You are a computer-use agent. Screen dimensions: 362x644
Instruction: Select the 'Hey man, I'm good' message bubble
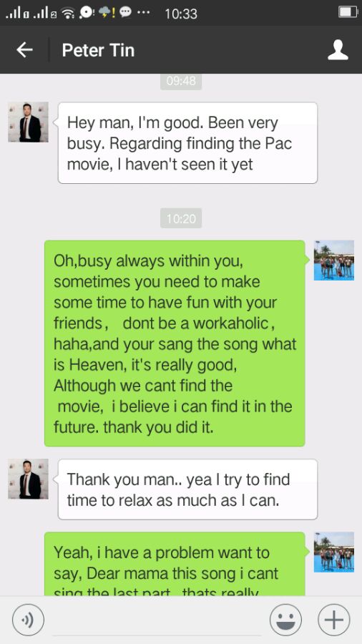point(187,143)
